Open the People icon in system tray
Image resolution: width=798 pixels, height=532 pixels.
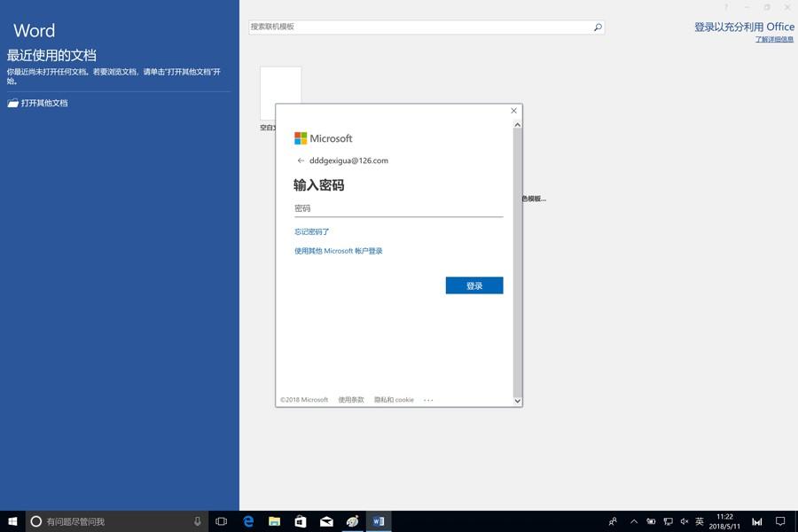(x=614, y=521)
